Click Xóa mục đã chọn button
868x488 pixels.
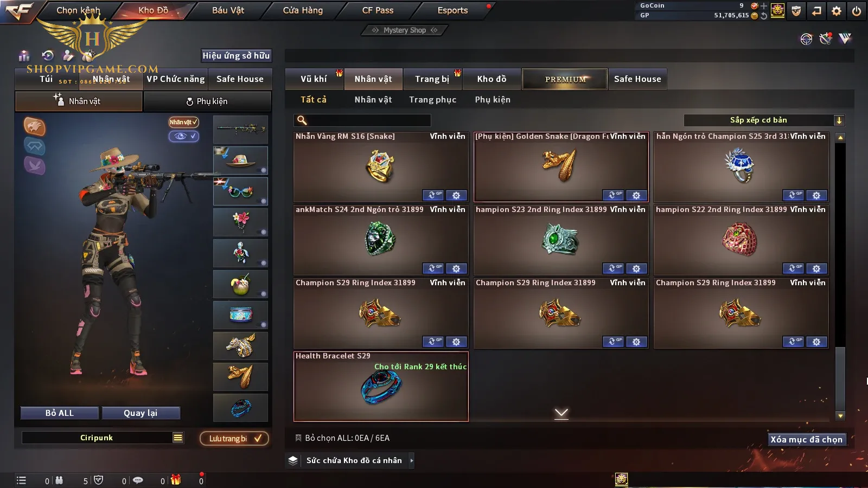click(x=807, y=439)
